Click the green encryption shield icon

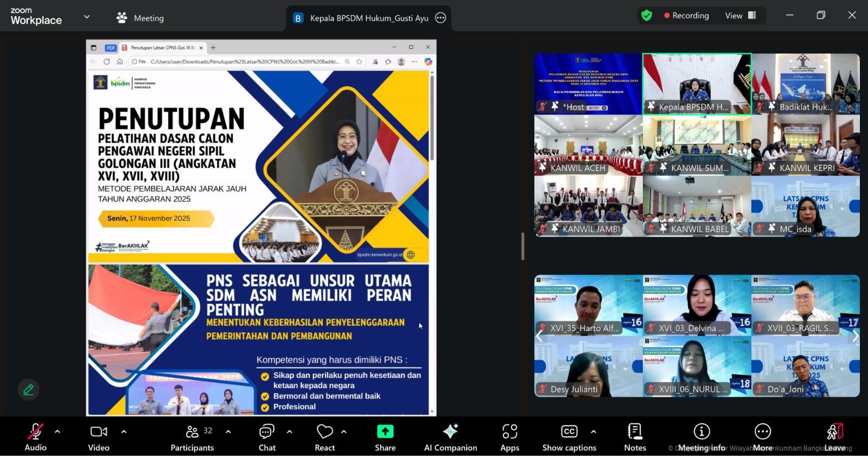647,16
